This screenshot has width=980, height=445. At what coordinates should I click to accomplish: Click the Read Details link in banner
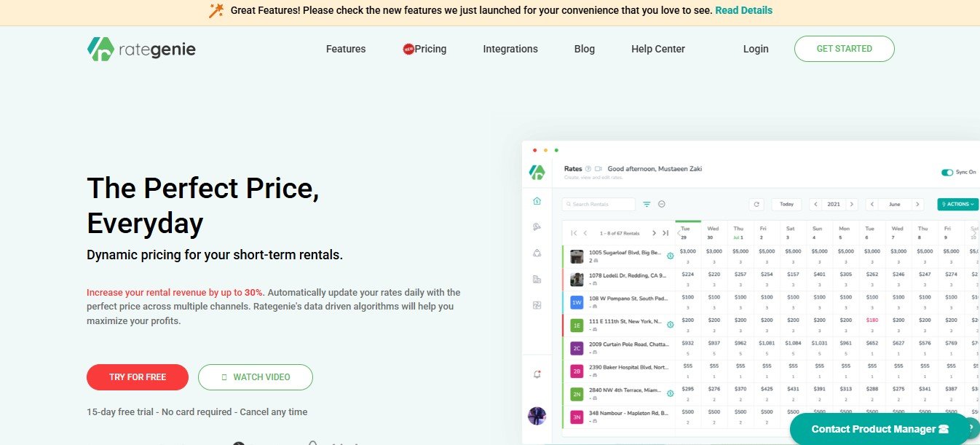pos(743,10)
